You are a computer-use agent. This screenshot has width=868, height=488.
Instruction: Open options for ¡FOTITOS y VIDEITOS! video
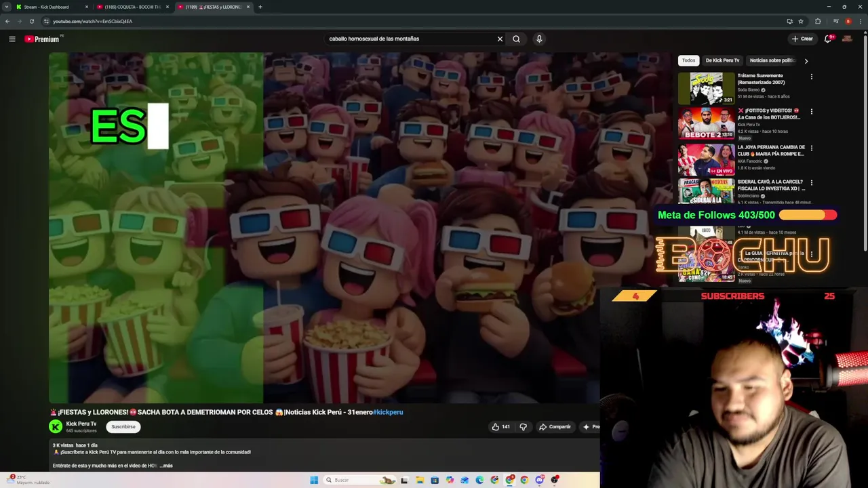pyautogui.click(x=811, y=111)
